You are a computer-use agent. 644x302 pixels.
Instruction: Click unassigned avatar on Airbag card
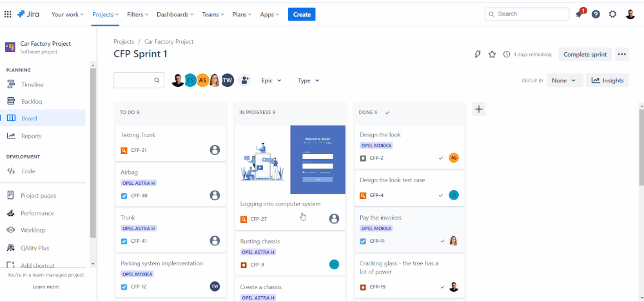(215, 195)
